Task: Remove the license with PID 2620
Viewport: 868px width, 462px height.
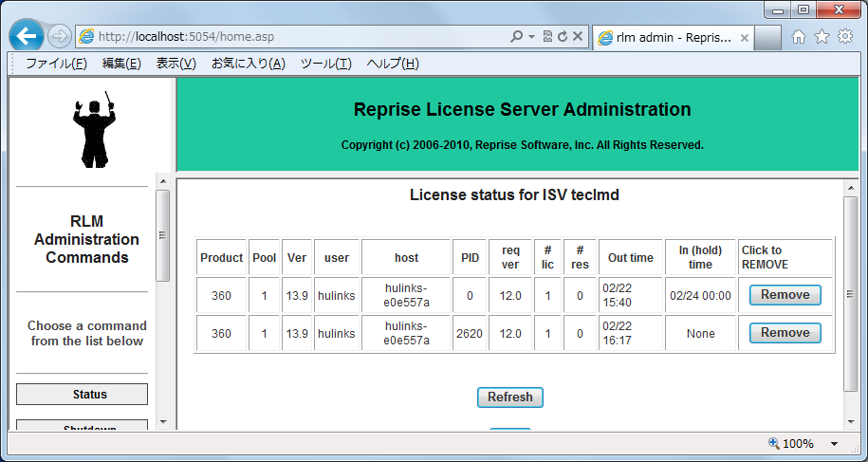Action: (785, 333)
